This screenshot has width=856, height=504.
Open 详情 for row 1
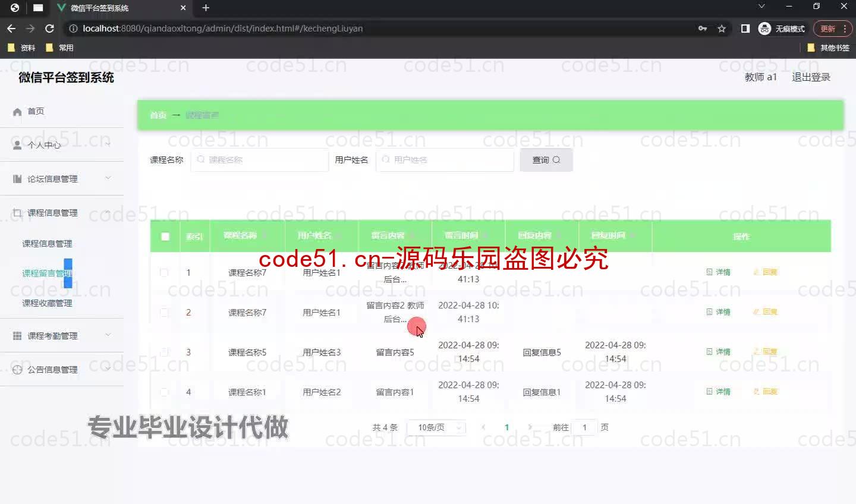(718, 272)
